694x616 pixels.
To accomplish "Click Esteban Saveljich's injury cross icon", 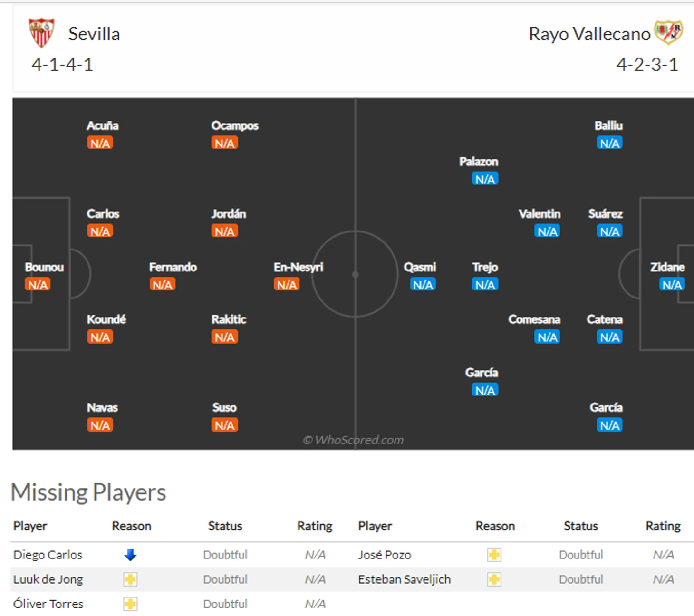I will [x=494, y=579].
